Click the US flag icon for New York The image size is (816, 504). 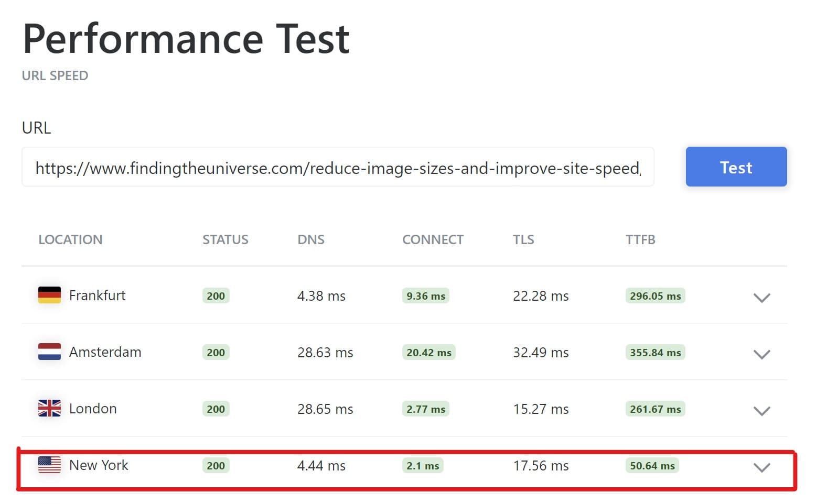point(49,465)
